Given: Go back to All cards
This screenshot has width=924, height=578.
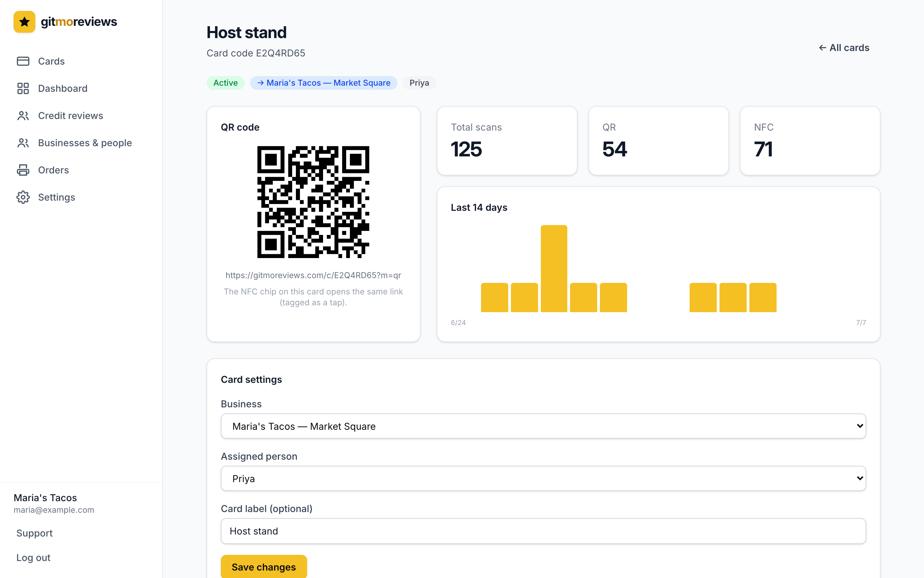Looking at the screenshot, I should click(844, 48).
